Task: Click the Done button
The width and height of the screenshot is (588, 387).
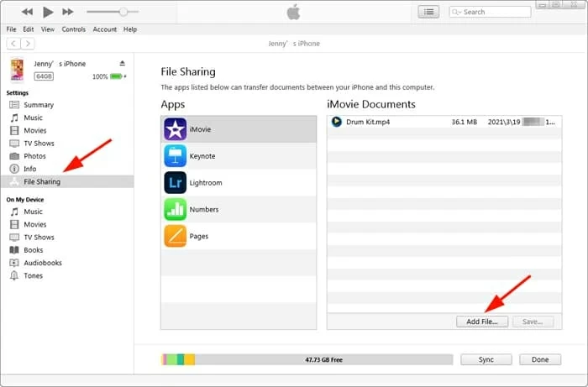Action: [x=540, y=359]
